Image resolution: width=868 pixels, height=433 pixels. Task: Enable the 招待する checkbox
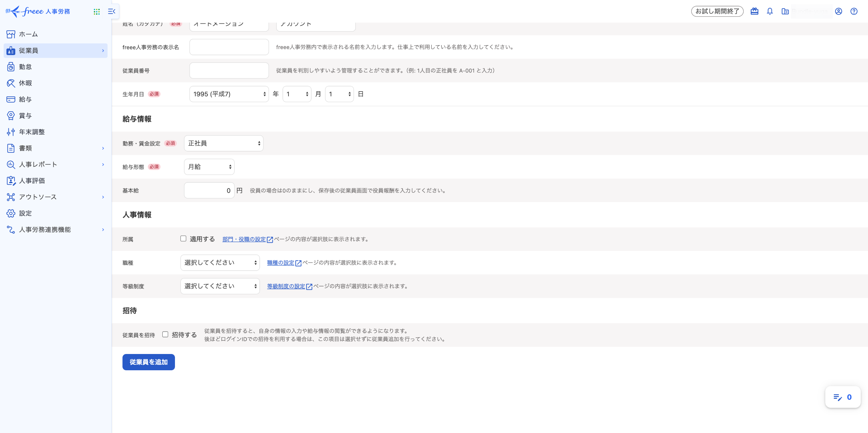pyautogui.click(x=165, y=334)
